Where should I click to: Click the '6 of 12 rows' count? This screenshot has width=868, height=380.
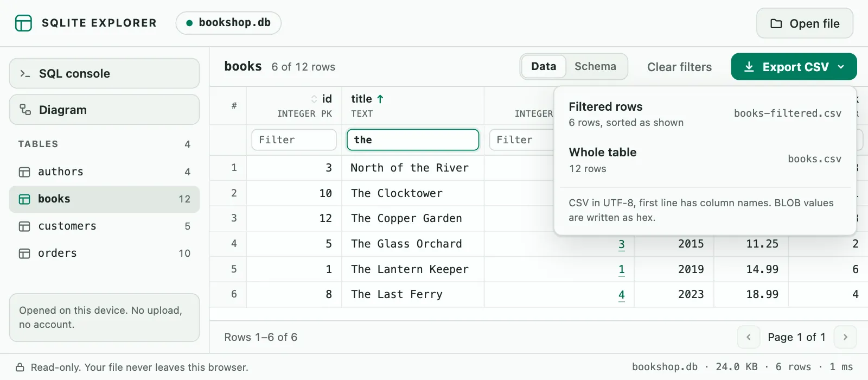pos(303,67)
